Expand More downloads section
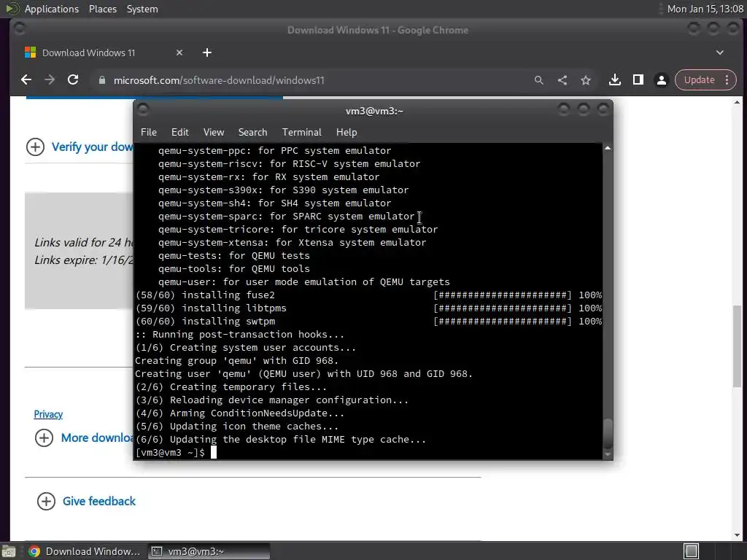This screenshot has height=560, width=747. coord(44,437)
